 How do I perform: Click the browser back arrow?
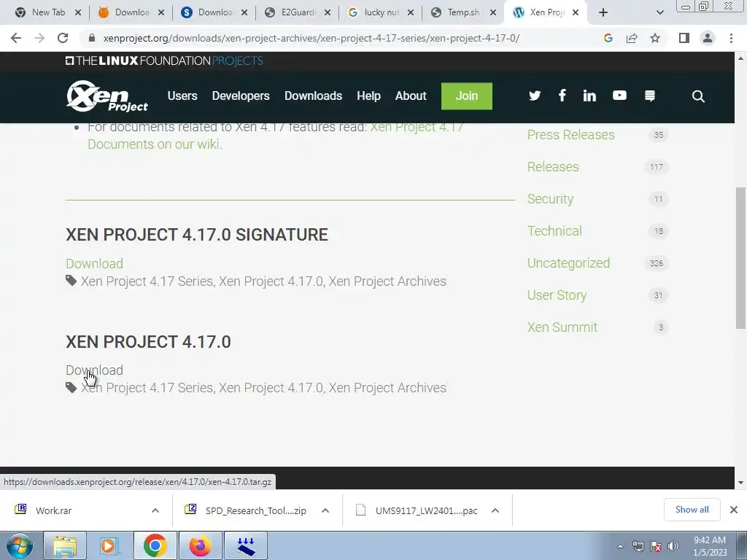(16, 38)
